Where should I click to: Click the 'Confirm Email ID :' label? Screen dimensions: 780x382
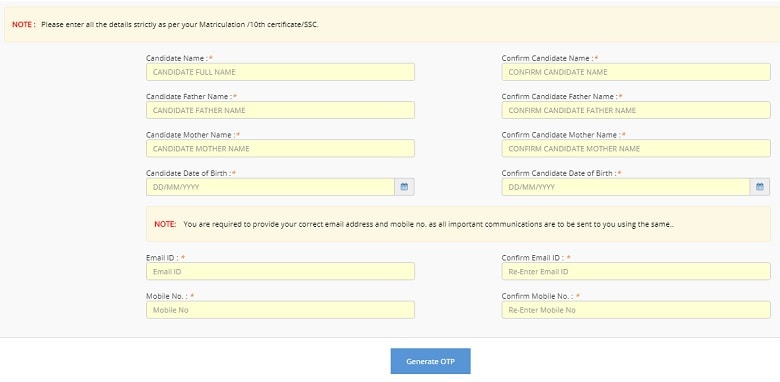point(533,258)
